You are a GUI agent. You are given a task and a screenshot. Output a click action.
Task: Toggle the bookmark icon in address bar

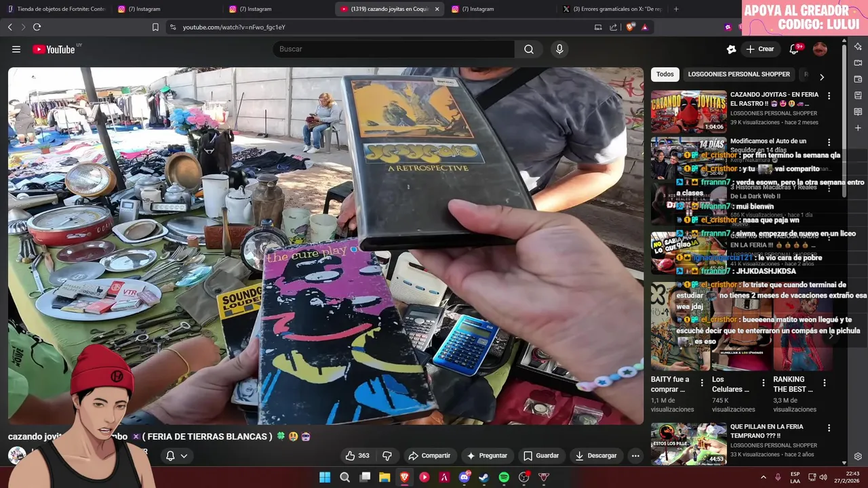155,27
